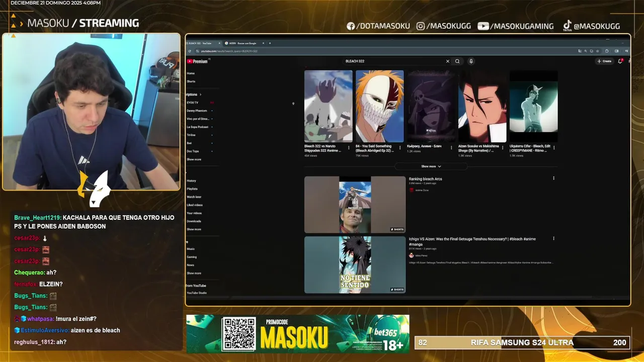Open Doo Tops subscription channel
The image size is (644, 362).
pos(193,151)
